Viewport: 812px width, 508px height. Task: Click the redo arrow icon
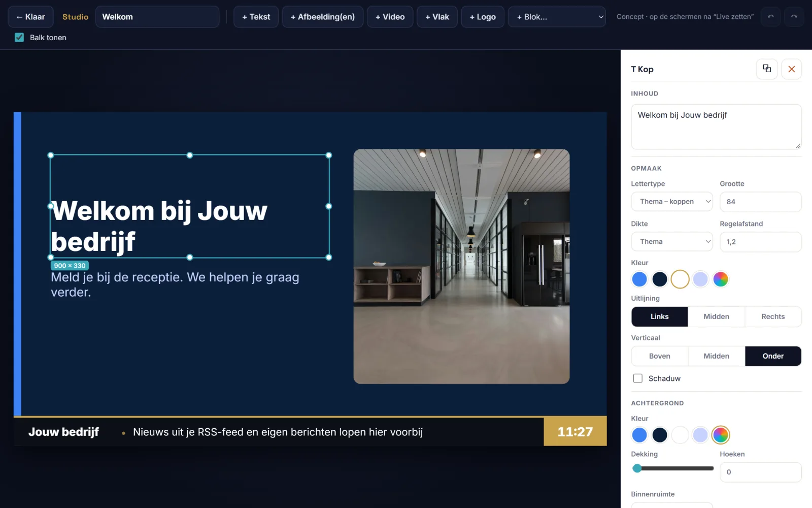click(x=794, y=17)
